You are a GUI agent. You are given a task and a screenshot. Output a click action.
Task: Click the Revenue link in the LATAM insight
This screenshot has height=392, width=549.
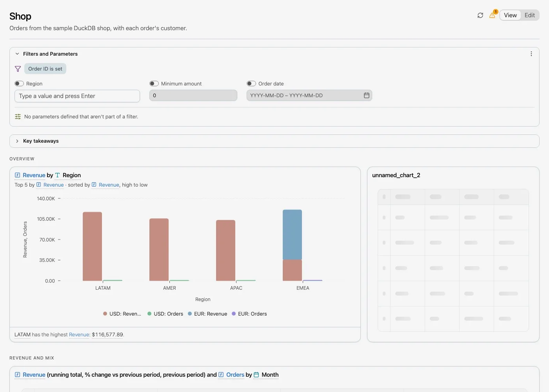(79, 335)
